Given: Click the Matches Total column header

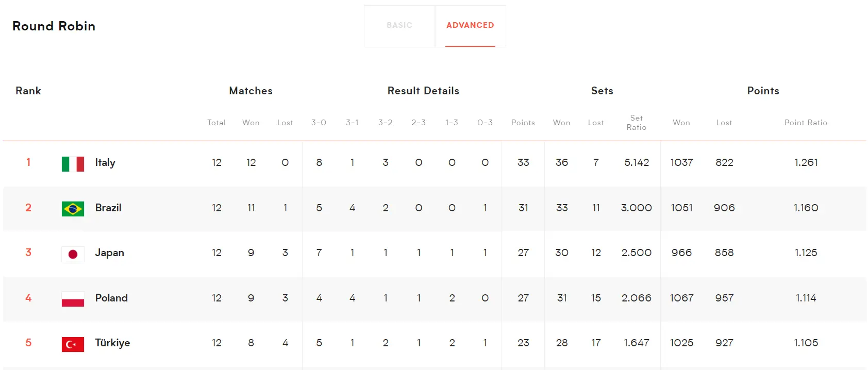Looking at the screenshot, I should click(x=216, y=123).
